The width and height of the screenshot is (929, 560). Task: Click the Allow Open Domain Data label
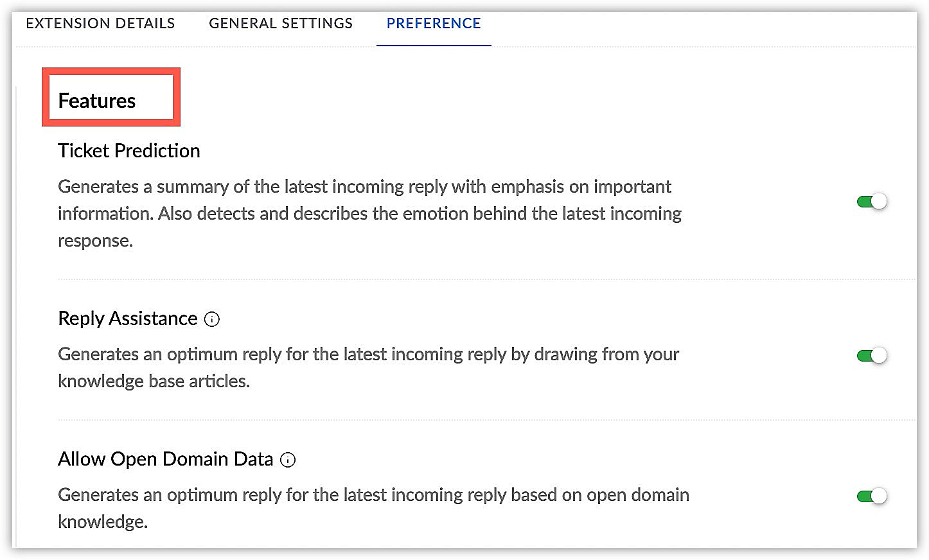click(166, 459)
